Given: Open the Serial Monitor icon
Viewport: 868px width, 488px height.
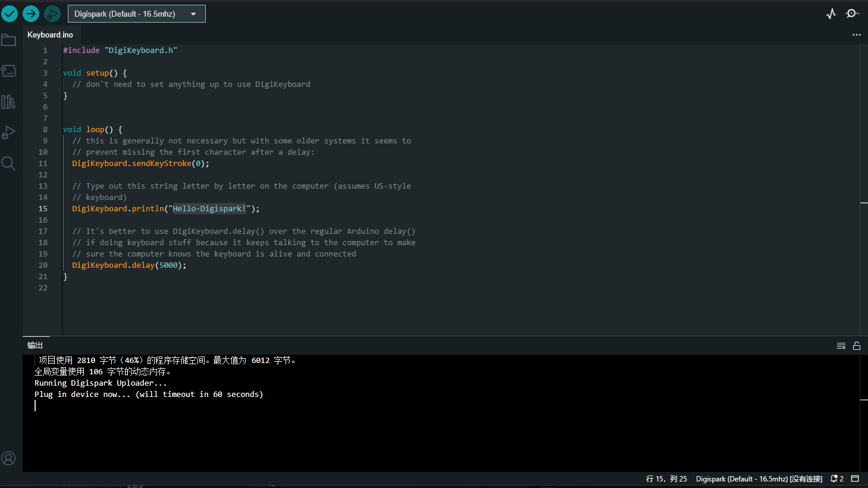Looking at the screenshot, I should (852, 13).
